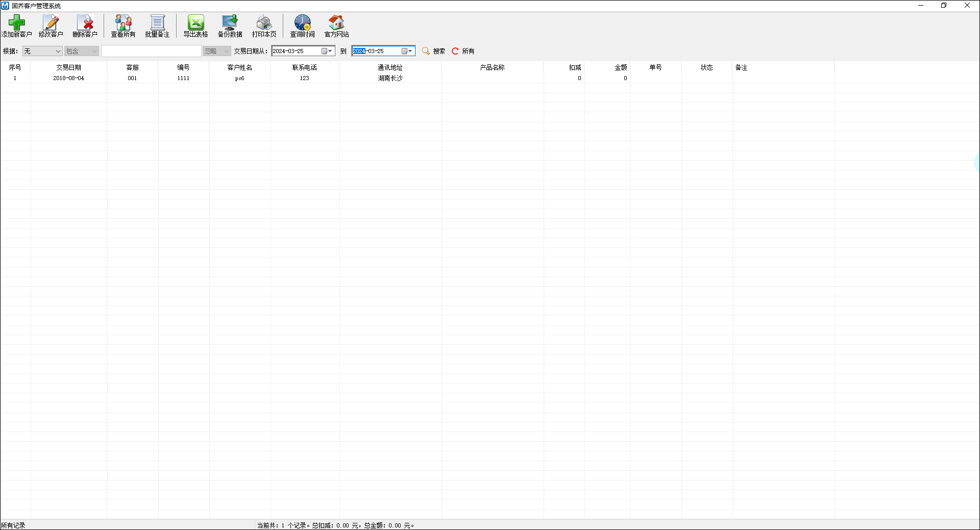The image size is (980, 530).
Task: Open the end date picker after 到
Action: [407, 51]
